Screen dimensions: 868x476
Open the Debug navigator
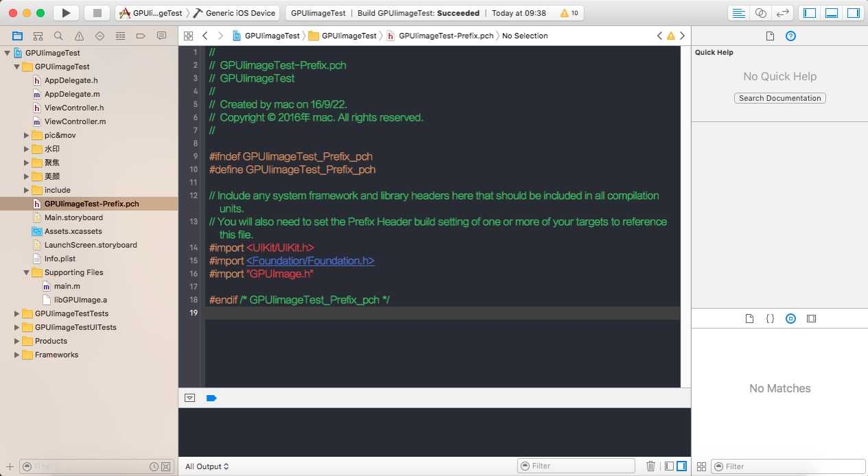coord(120,36)
